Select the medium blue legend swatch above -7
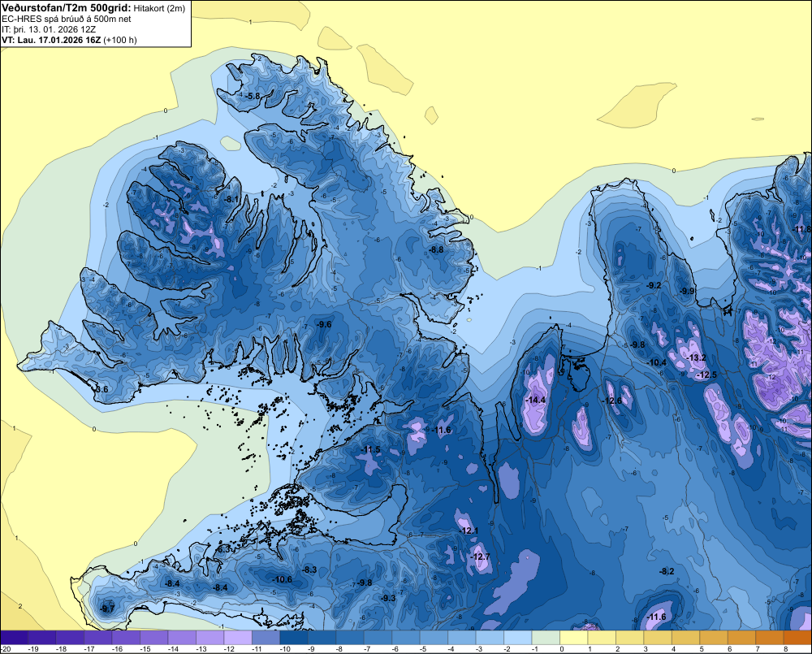The width and height of the screenshot is (812, 654). [x=378, y=638]
